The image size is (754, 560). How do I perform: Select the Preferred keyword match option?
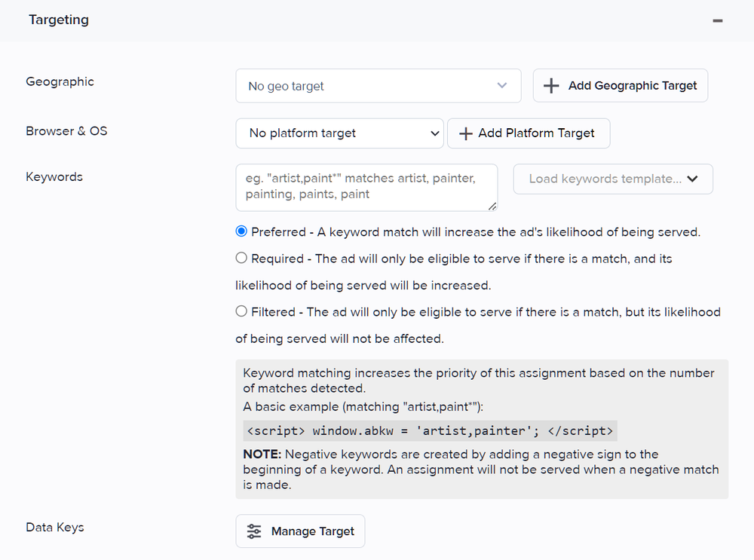(241, 231)
